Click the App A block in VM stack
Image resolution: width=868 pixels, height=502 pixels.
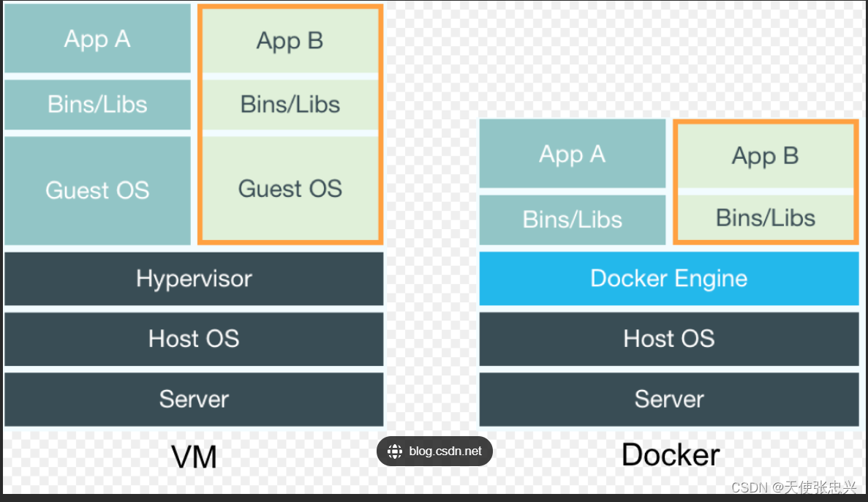click(97, 38)
